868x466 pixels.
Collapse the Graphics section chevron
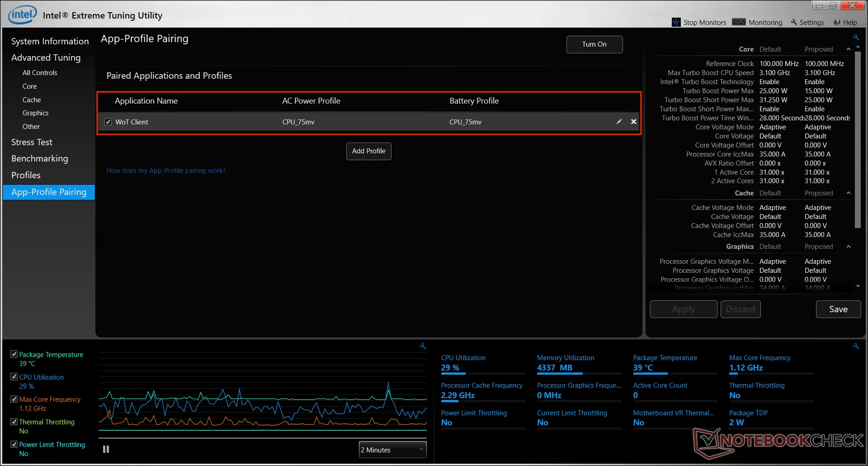click(x=848, y=247)
